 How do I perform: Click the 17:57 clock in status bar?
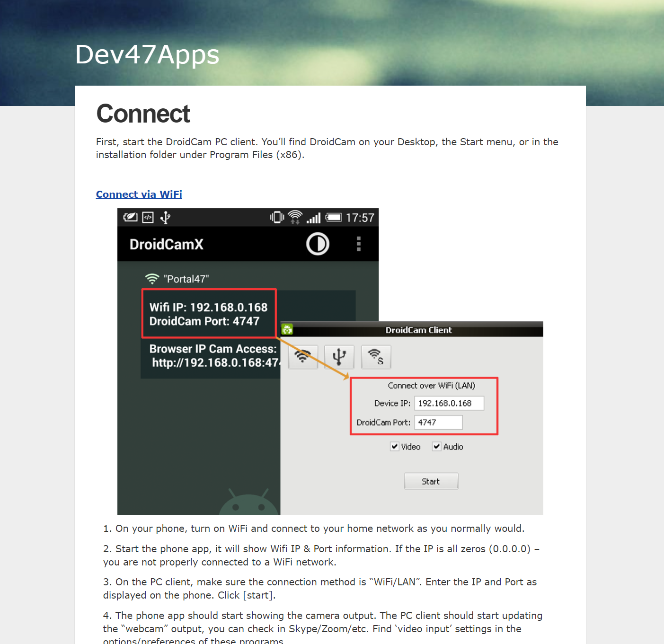pyautogui.click(x=360, y=218)
